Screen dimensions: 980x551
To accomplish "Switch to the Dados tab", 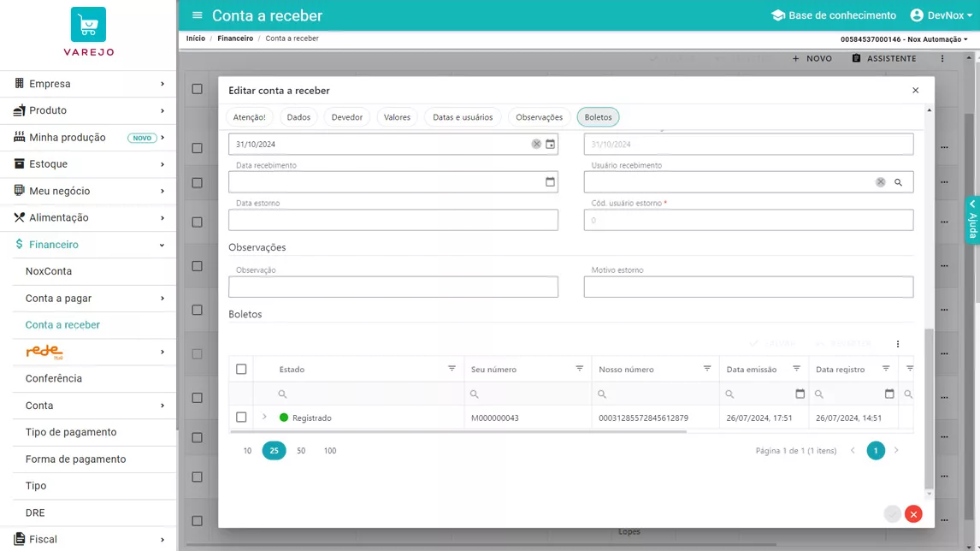I will (298, 117).
